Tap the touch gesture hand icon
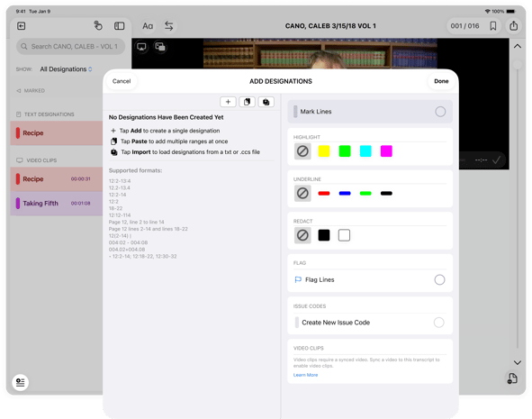Screen dimensions: 532x419 tap(98, 26)
